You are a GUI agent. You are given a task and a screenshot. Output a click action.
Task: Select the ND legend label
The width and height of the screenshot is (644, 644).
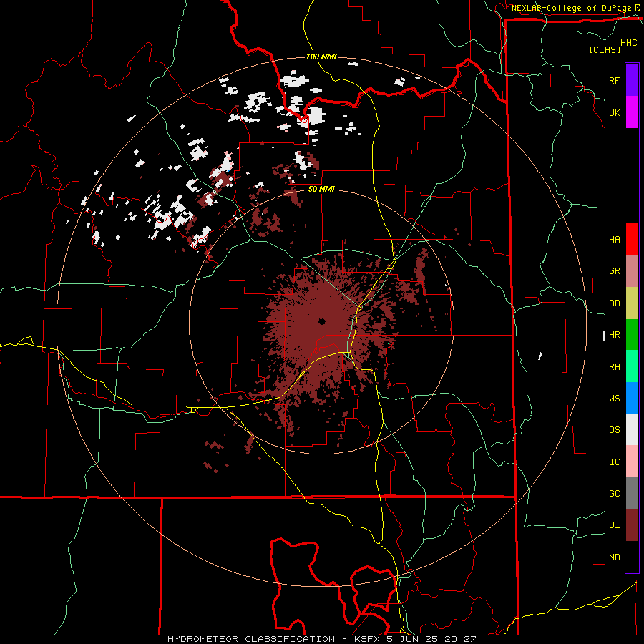614,557
